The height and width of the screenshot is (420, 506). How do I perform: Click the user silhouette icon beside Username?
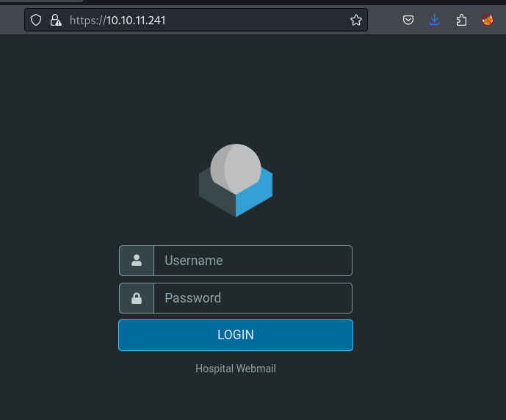click(x=137, y=261)
